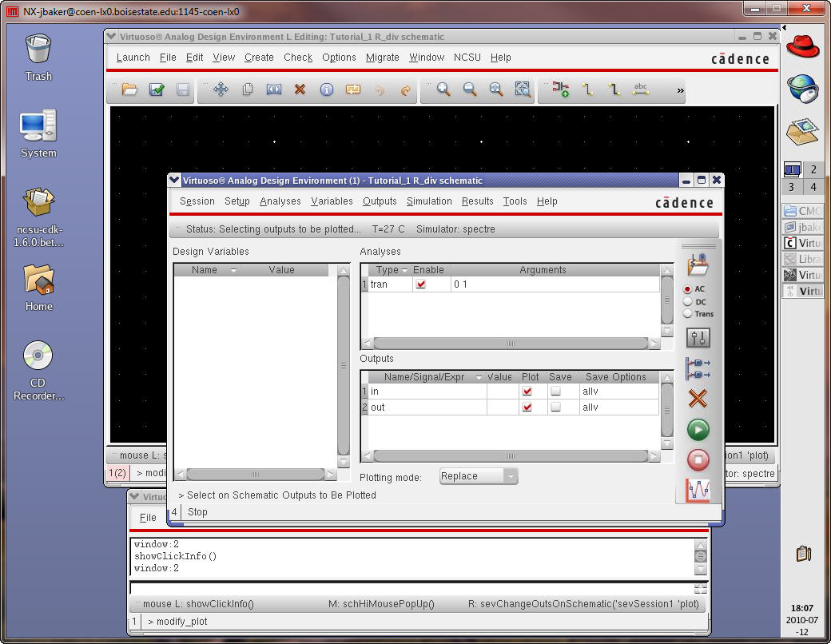Screen dimensions: 831x644
Task: Open the Launch menu in schematic window
Action: (133, 58)
